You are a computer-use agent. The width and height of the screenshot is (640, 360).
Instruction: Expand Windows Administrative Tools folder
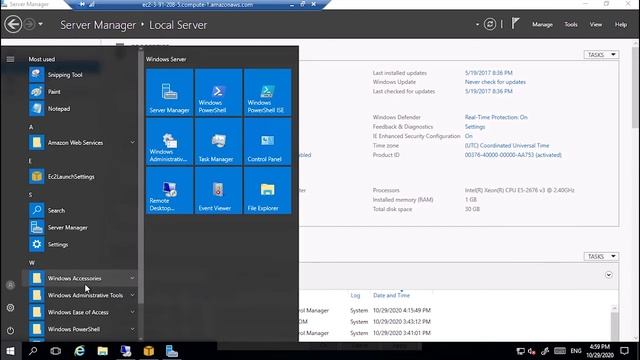[80, 295]
